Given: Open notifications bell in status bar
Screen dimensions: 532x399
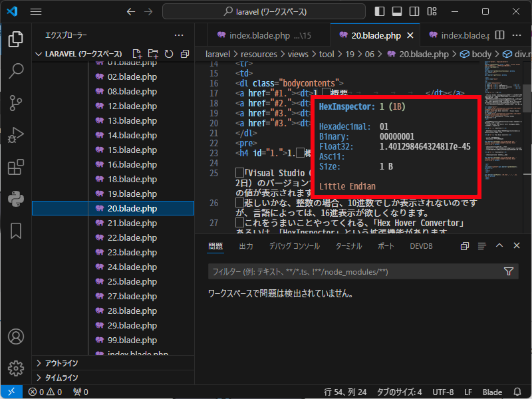Looking at the screenshot, I should click(x=517, y=392).
